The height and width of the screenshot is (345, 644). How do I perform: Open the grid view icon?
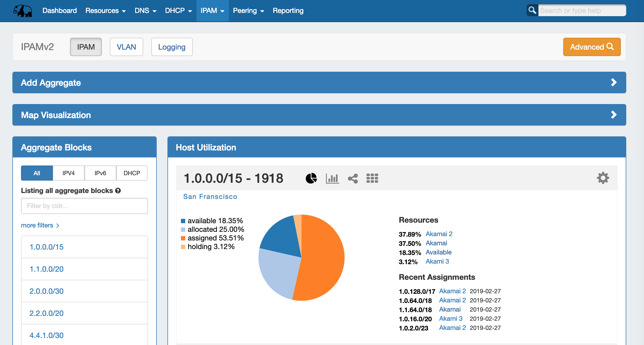pyautogui.click(x=372, y=178)
